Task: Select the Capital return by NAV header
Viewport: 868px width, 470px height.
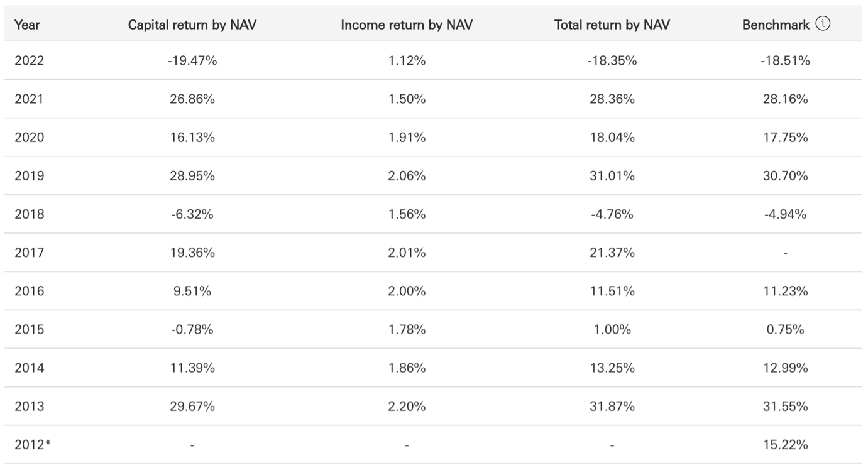Action: point(192,25)
